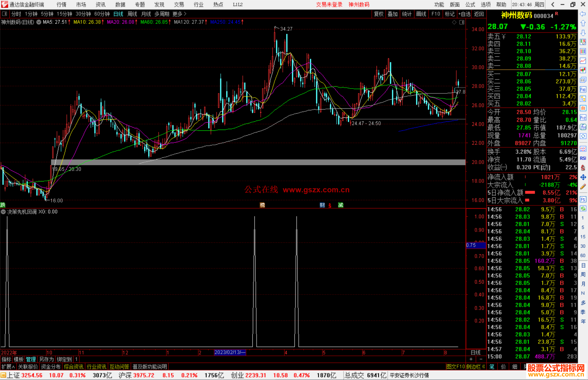Screen dimensions: 588x380
Task: Switch to 60 minute period in sidebar
Action: tap(583, 256)
